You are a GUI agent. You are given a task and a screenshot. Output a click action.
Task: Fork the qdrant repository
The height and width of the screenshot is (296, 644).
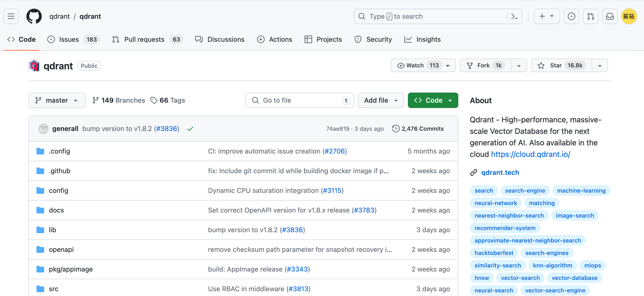pyautogui.click(x=485, y=65)
